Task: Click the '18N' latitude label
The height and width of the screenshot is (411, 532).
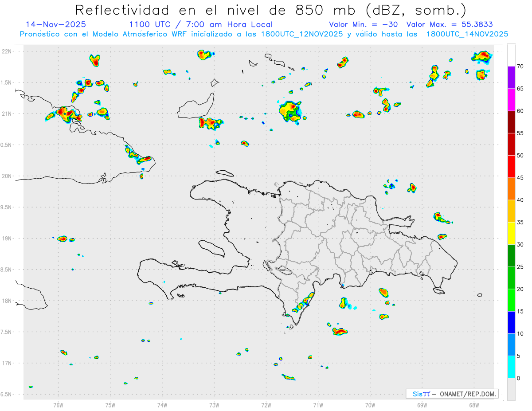Action: point(7,301)
